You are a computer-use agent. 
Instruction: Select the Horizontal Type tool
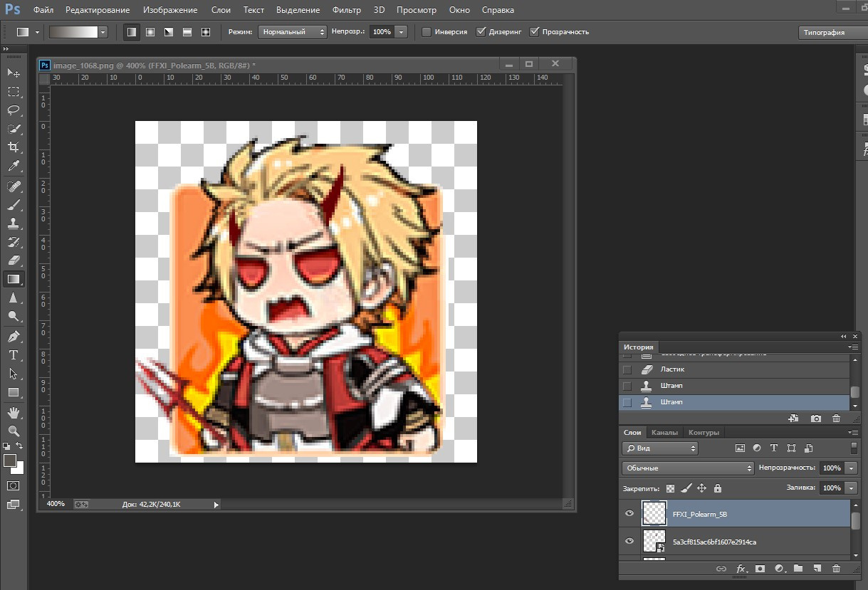(14, 354)
